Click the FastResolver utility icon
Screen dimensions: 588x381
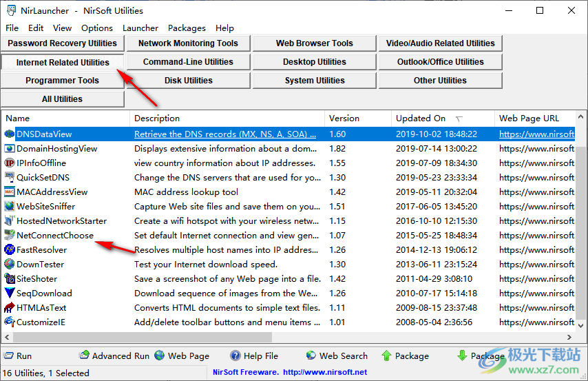pyautogui.click(x=10, y=249)
